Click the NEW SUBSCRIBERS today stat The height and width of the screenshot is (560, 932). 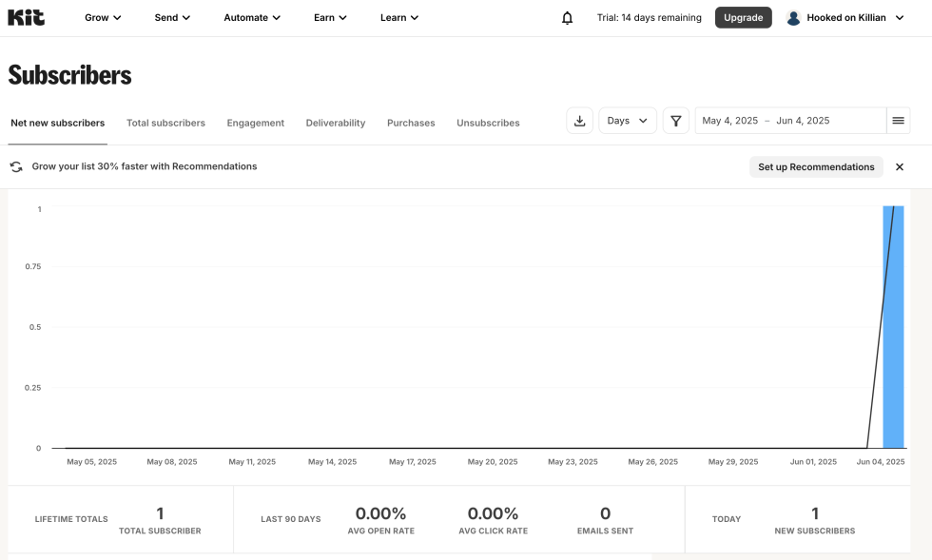(815, 519)
